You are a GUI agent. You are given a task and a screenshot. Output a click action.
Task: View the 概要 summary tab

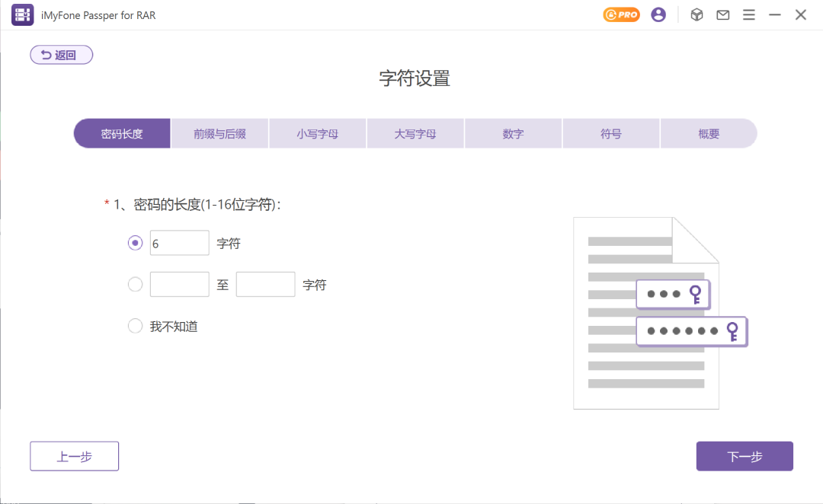[708, 133]
